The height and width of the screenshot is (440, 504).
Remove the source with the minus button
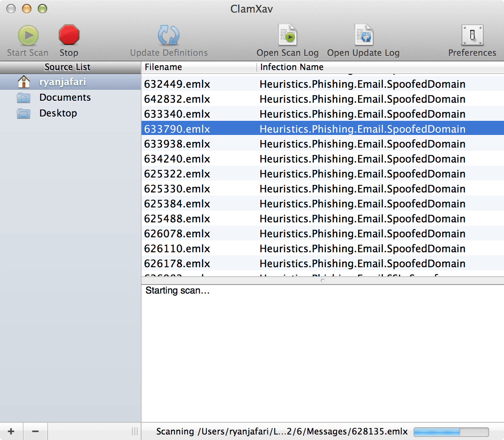coord(35,431)
